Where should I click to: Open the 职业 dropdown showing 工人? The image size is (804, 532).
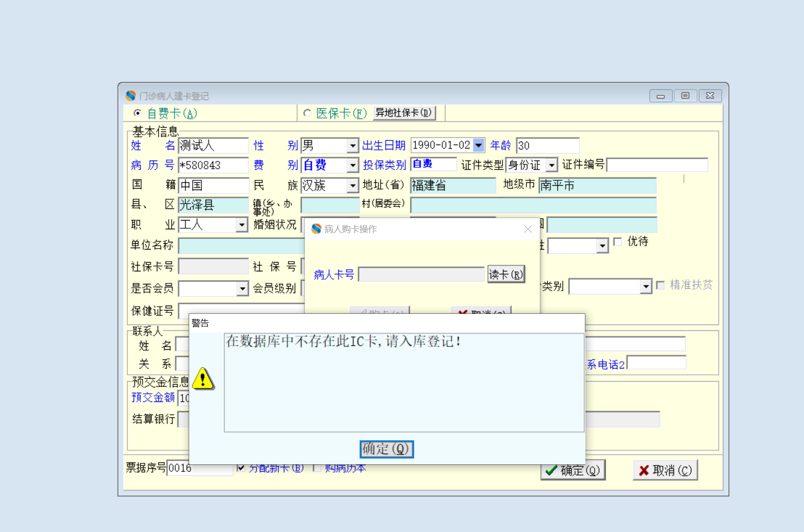[242, 225]
